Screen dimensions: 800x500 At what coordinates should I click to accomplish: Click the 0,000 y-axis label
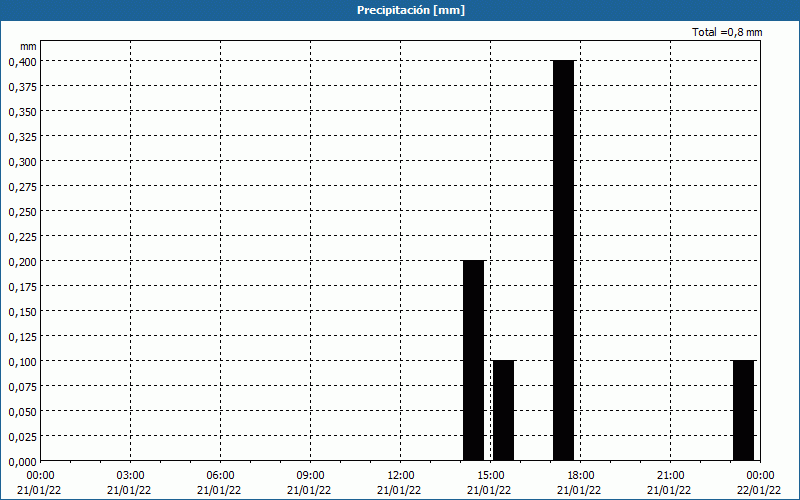tap(22, 462)
